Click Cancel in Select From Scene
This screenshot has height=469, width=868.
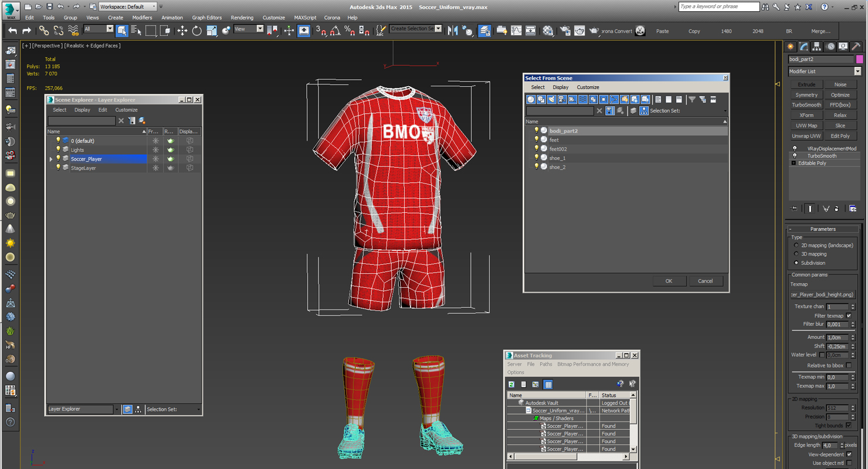(706, 281)
